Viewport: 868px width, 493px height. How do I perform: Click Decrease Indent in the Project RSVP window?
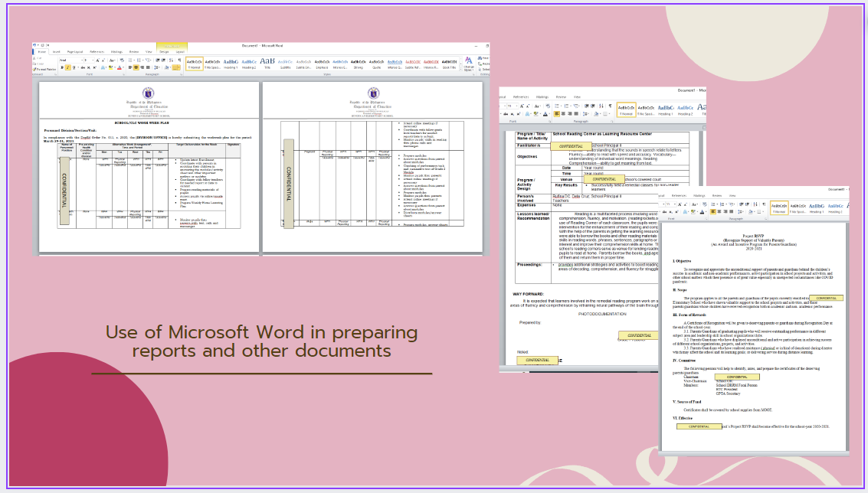point(741,204)
